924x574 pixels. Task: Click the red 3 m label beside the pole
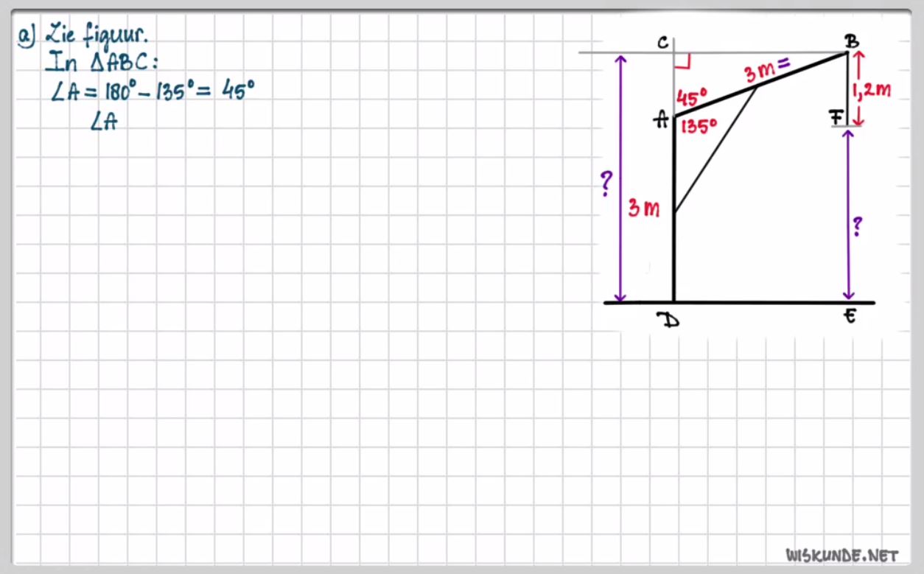click(x=643, y=209)
